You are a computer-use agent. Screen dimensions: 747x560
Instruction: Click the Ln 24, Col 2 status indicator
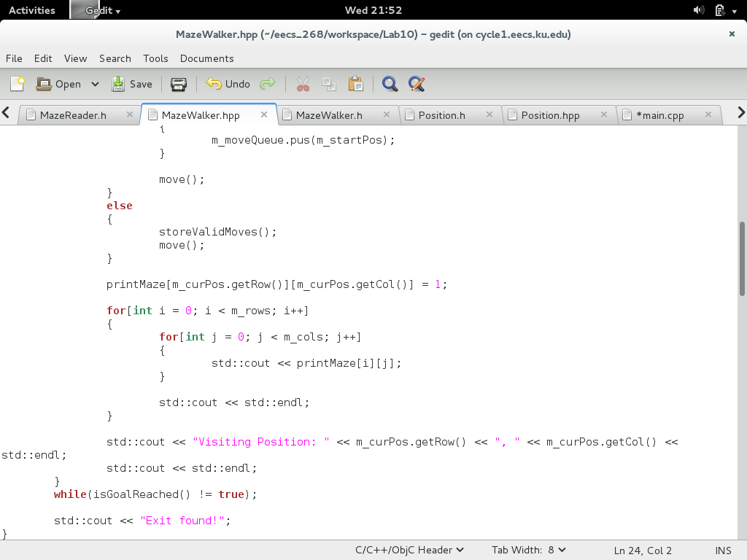click(643, 551)
